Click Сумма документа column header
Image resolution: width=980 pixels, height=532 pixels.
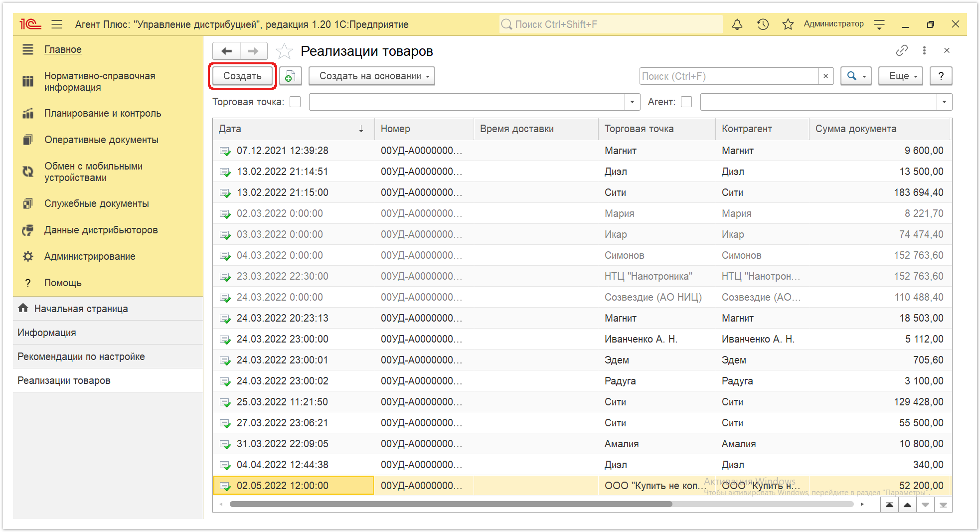point(880,129)
